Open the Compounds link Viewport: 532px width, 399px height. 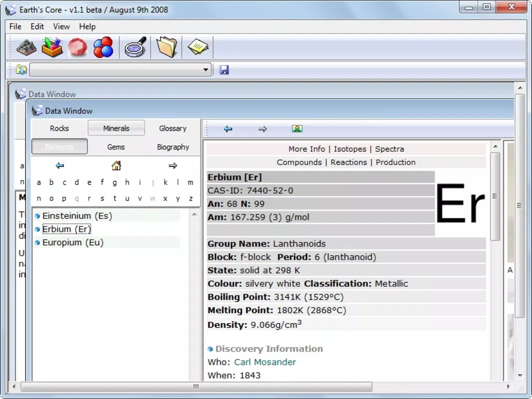299,162
